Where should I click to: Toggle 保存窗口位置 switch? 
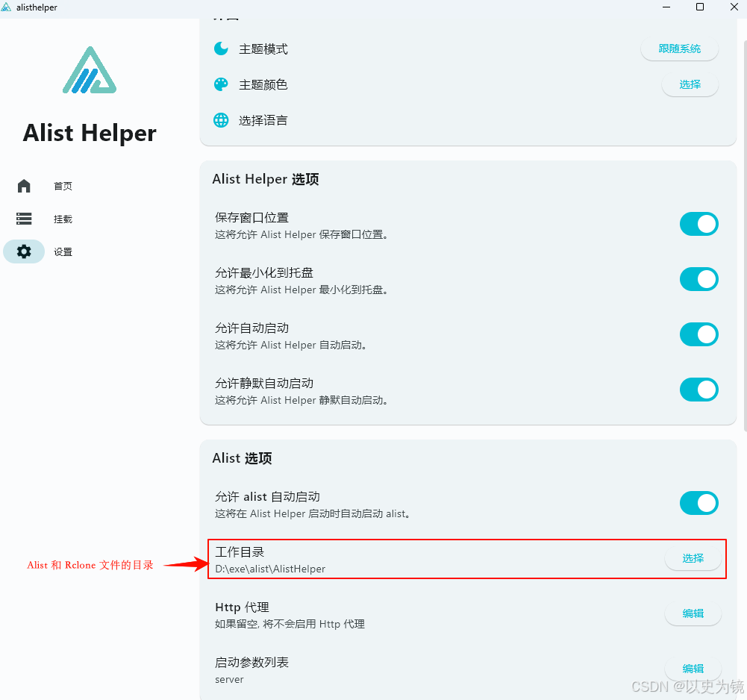click(699, 224)
